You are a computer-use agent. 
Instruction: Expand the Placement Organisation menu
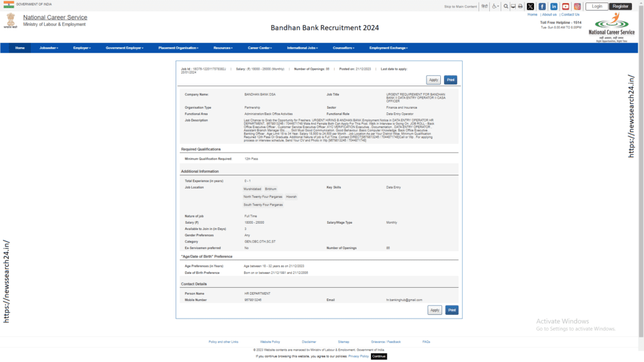click(178, 48)
